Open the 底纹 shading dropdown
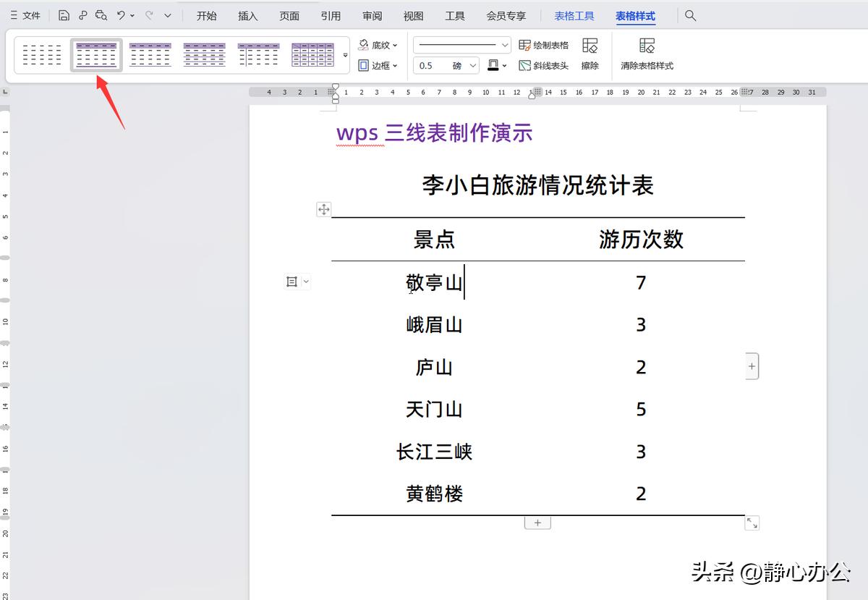The image size is (868, 600). 379,44
